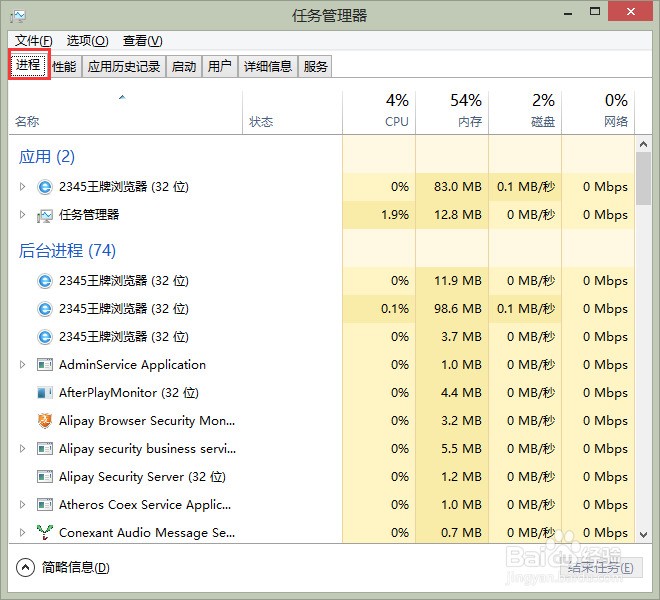Screen dimensions: 660x600
Task: Click the 2345王牌浏览器 icon under 应用
Action: point(45,187)
